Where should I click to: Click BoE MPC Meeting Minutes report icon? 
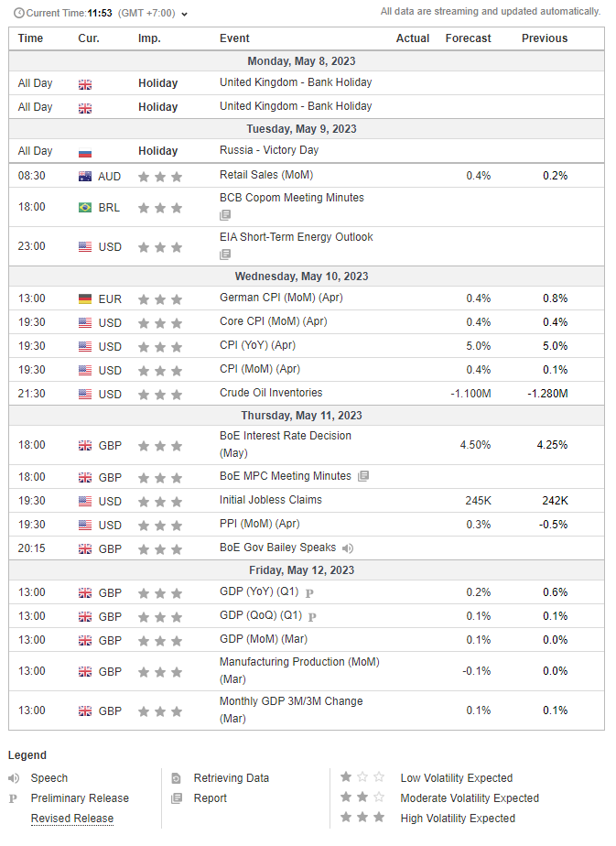(363, 476)
